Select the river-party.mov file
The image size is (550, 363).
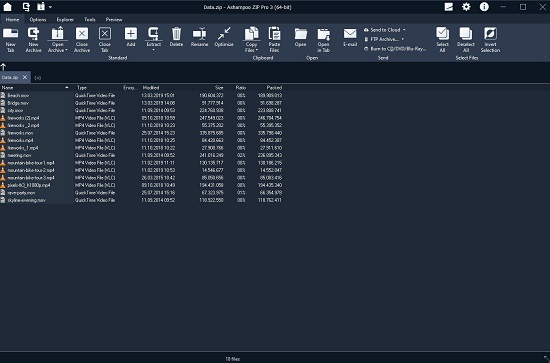point(141,193)
